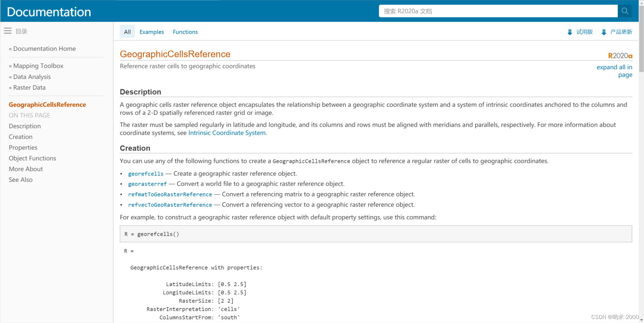Switch to the Functions tab
The image size is (644, 323).
click(x=185, y=31)
